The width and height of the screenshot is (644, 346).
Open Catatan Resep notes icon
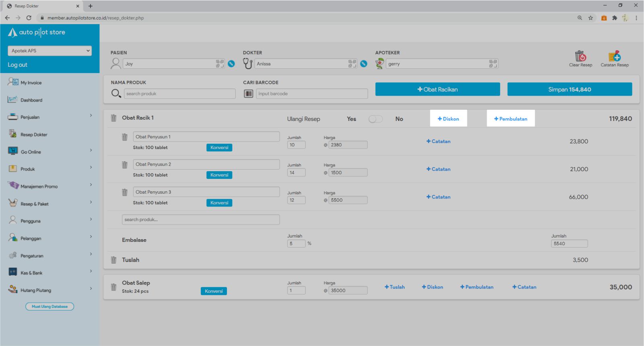point(614,56)
